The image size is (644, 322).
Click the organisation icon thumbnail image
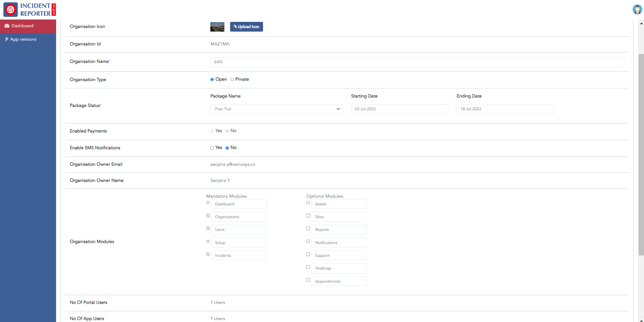tap(217, 27)
